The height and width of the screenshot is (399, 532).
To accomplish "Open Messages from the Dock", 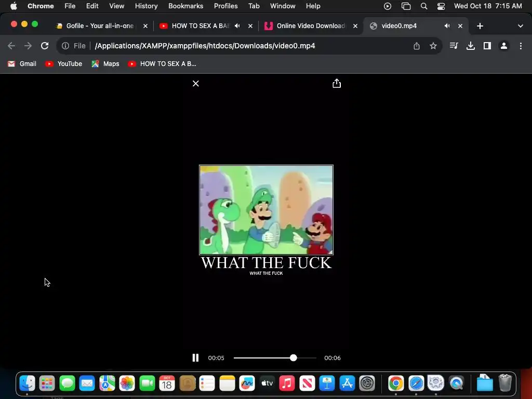I will tap(67, 383).
